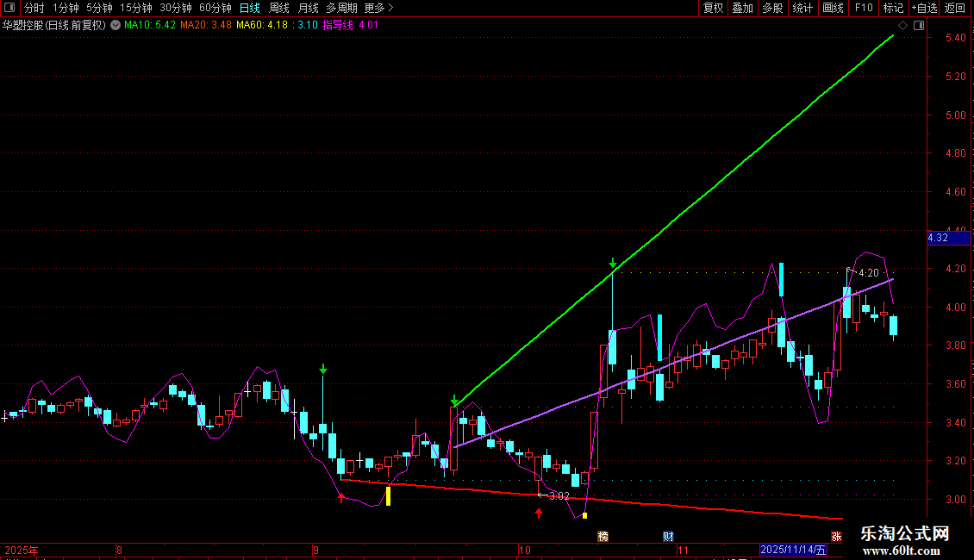Click the 财 marker at chart bottom

(668, 537)
